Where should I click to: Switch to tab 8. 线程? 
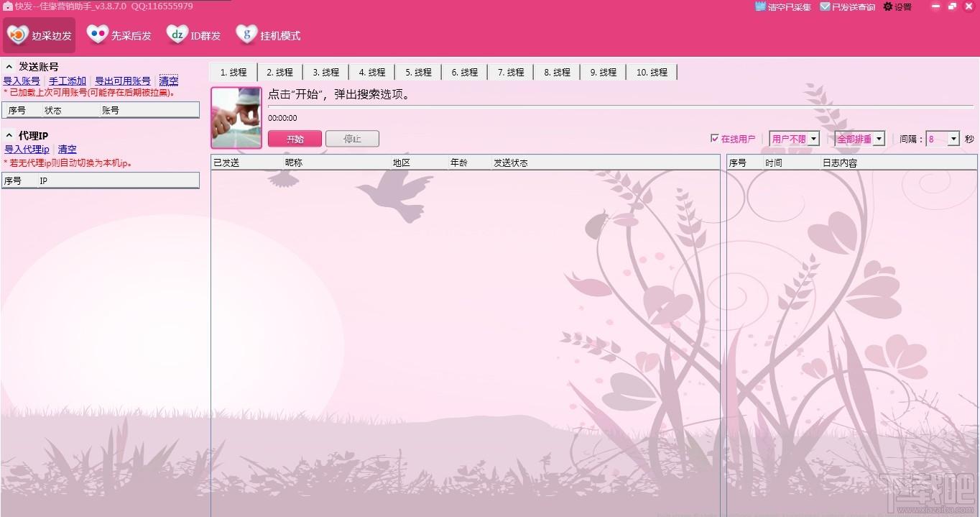pos(557,72)
